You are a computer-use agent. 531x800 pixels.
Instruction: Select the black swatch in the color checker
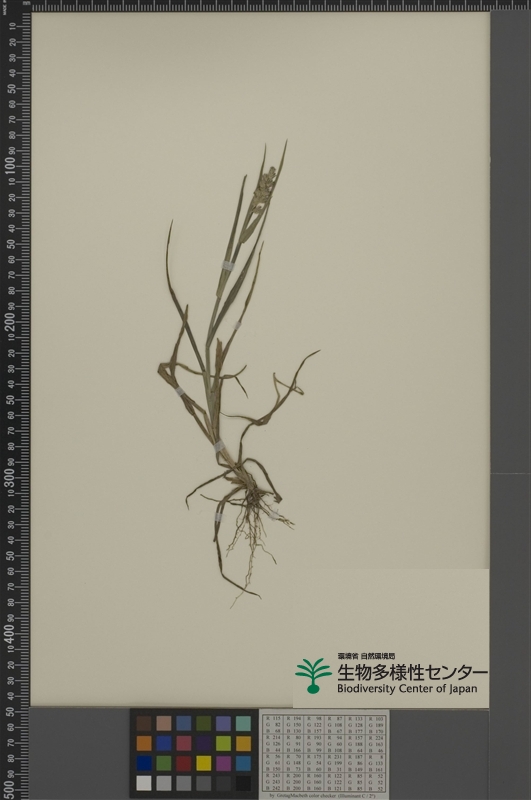click(x=243, y=783)
